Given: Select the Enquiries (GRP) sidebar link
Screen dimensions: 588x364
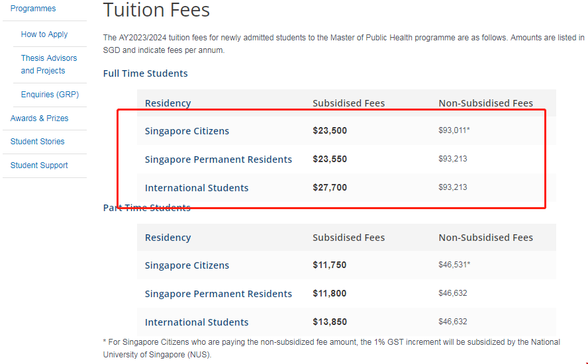Looking at the screenshot, I should 50,95.
